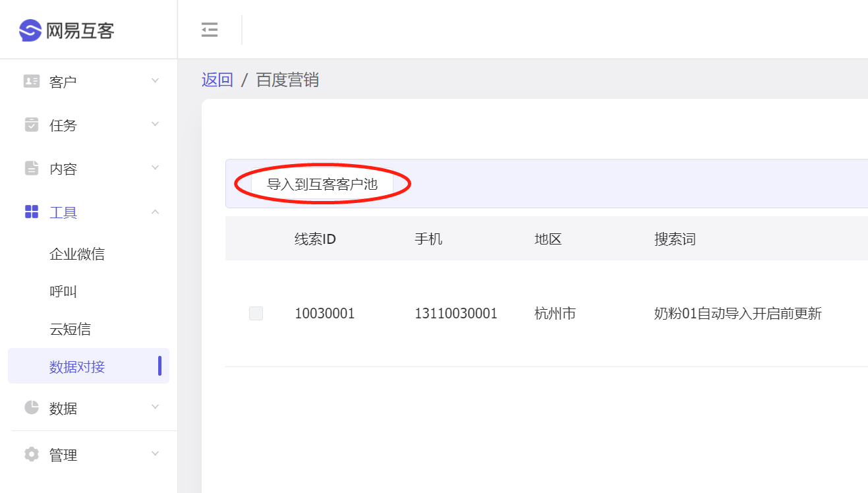Click the 管理 gear icon

pyautogui.click(x=32, y=454)
